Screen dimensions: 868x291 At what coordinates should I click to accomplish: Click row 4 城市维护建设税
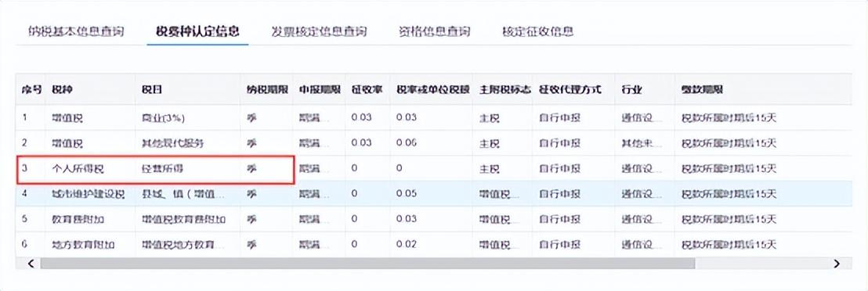tap(433, 194)
